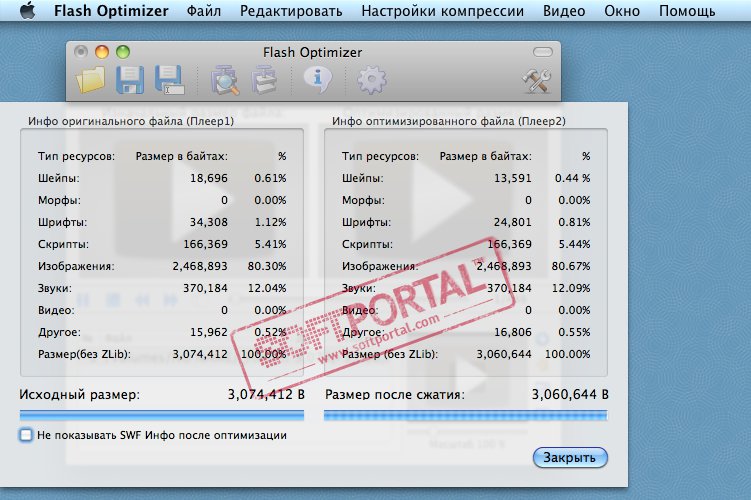Click the preview optimization magnifier icon
Image resolution: width=751 pixels, height=500 pixels.
tap(225, 80)
